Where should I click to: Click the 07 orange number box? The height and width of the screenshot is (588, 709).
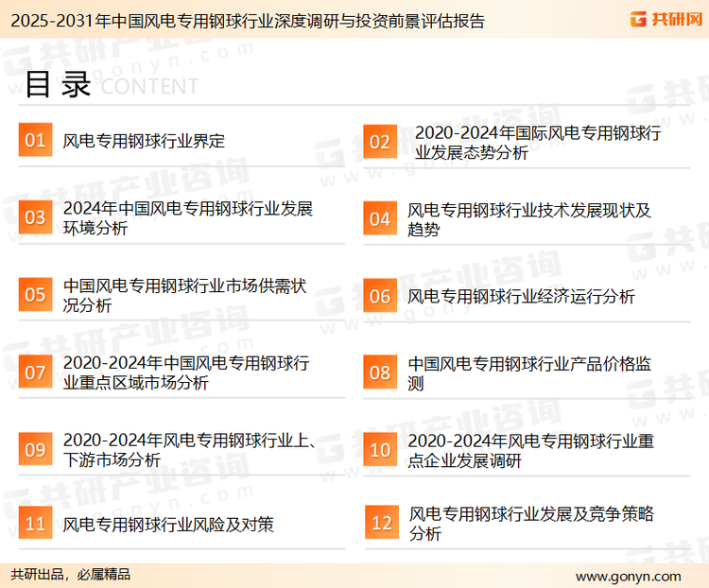pos(35,372)
